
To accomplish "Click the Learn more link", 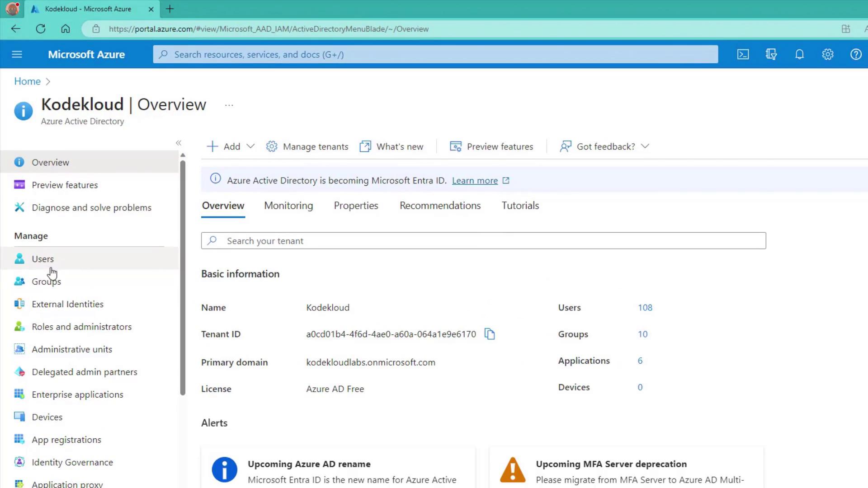I will click(x=475, y=181).
